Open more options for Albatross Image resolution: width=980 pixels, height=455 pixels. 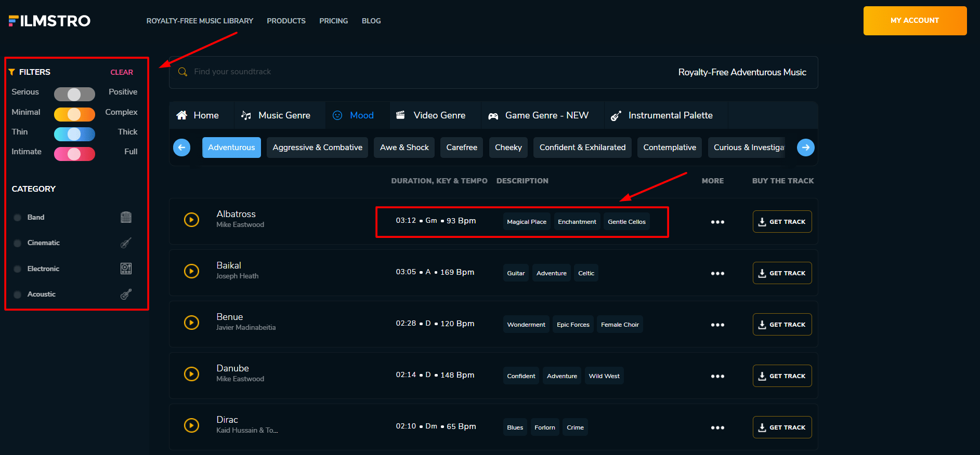717,222
